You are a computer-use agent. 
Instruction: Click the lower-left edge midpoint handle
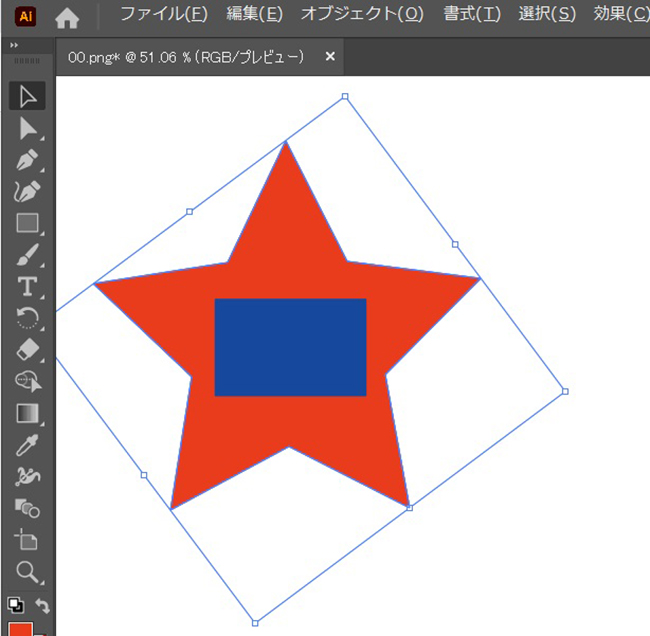point(144,475)
